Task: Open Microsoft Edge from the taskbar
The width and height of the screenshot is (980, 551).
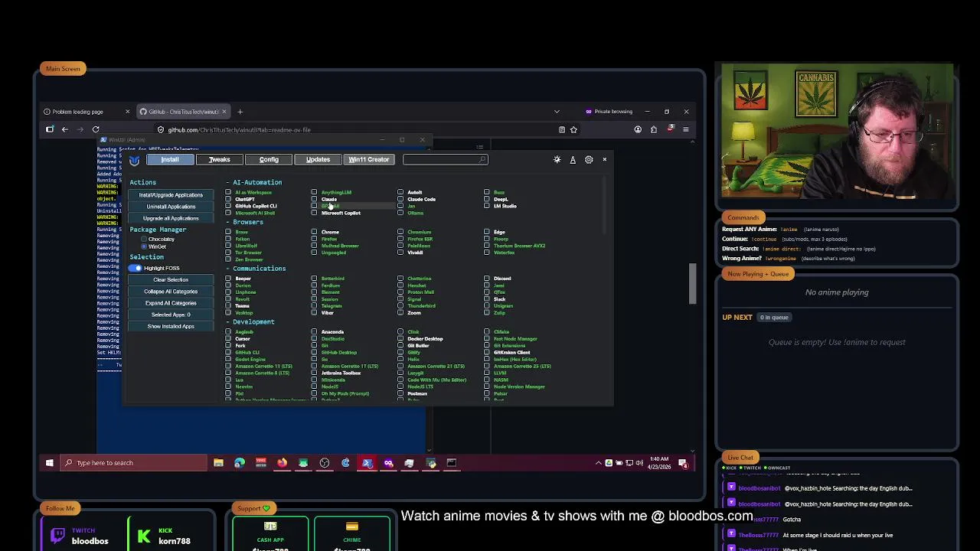Action: (x=240, y=462)
